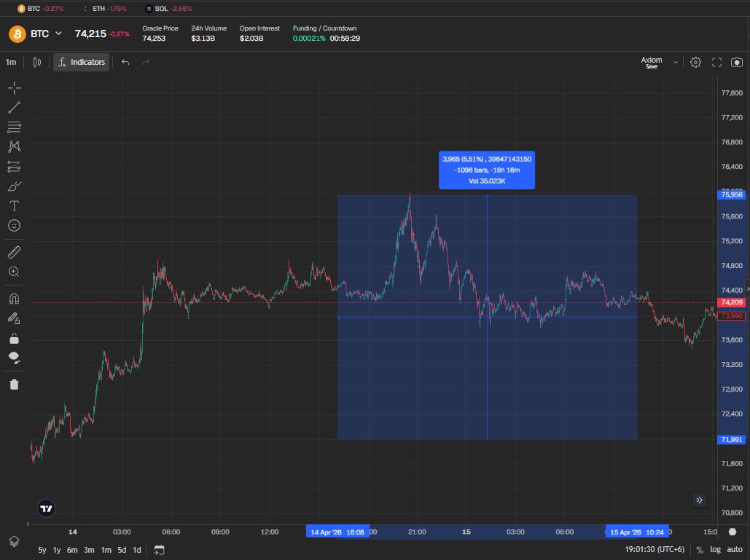Expand the BTC market selector chevron
This screenshot has height=560, width=750.
[x=58, y=33]
